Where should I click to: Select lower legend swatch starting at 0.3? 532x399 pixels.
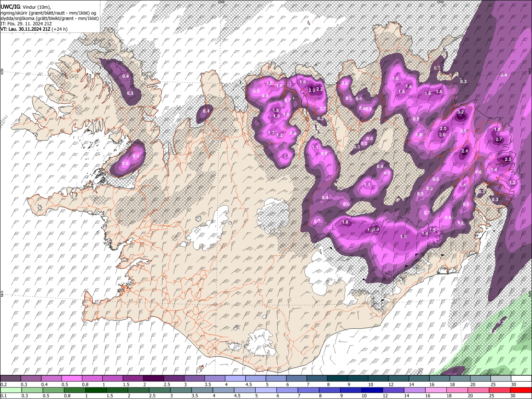click(32, 390)
